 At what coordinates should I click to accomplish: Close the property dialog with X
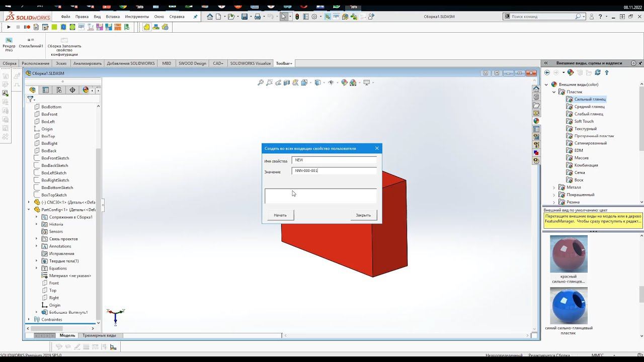coord(377,148)
